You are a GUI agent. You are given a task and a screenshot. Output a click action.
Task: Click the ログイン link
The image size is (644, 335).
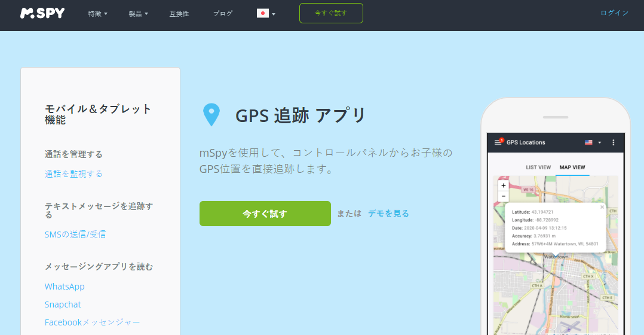614,13
